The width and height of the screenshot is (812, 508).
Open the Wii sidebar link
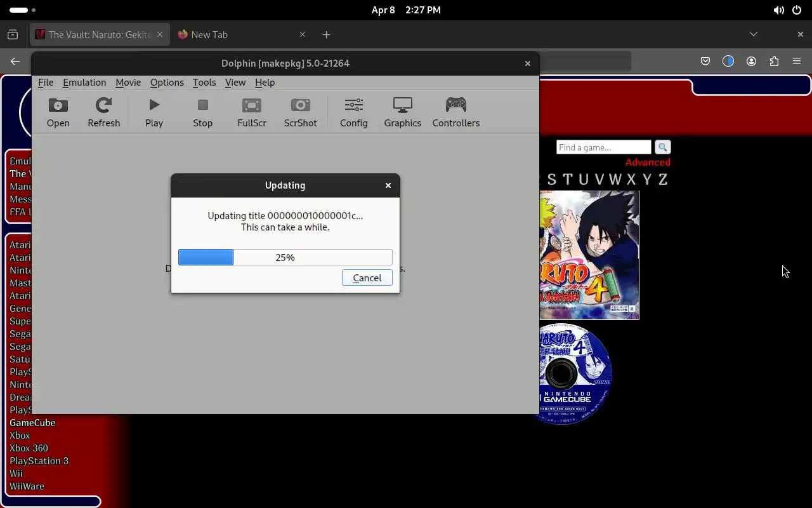point(16,474)
